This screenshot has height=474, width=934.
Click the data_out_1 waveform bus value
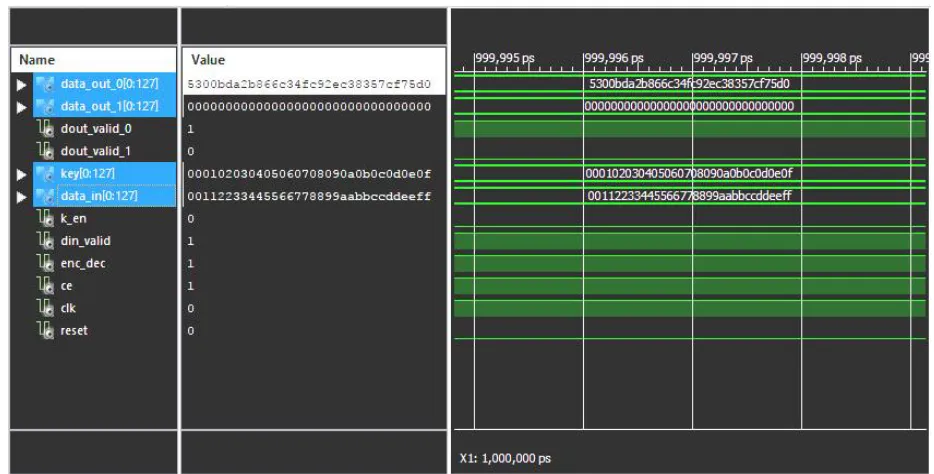[689, 106]
